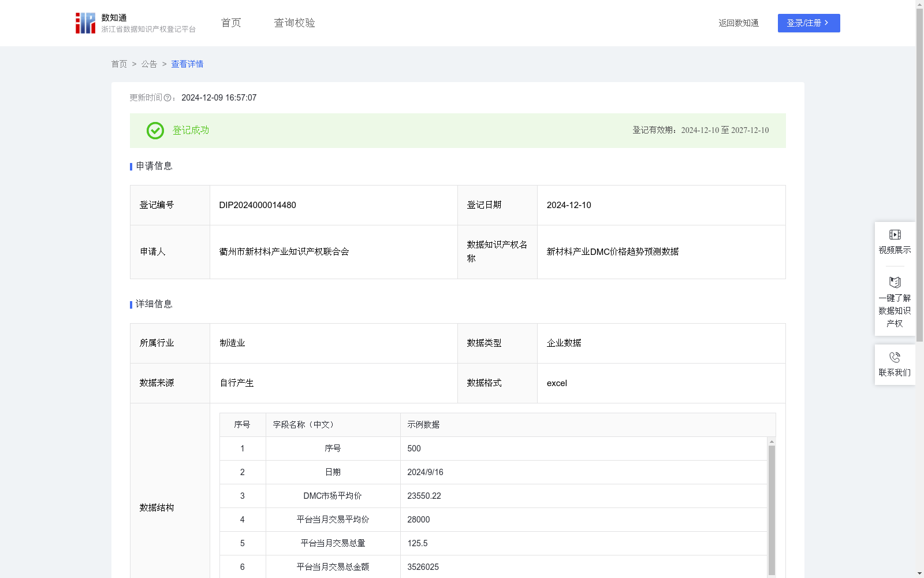Viewport: 924px width, 578px height.
Task: Click the 日期 field name cell
Action: [333, 472]
